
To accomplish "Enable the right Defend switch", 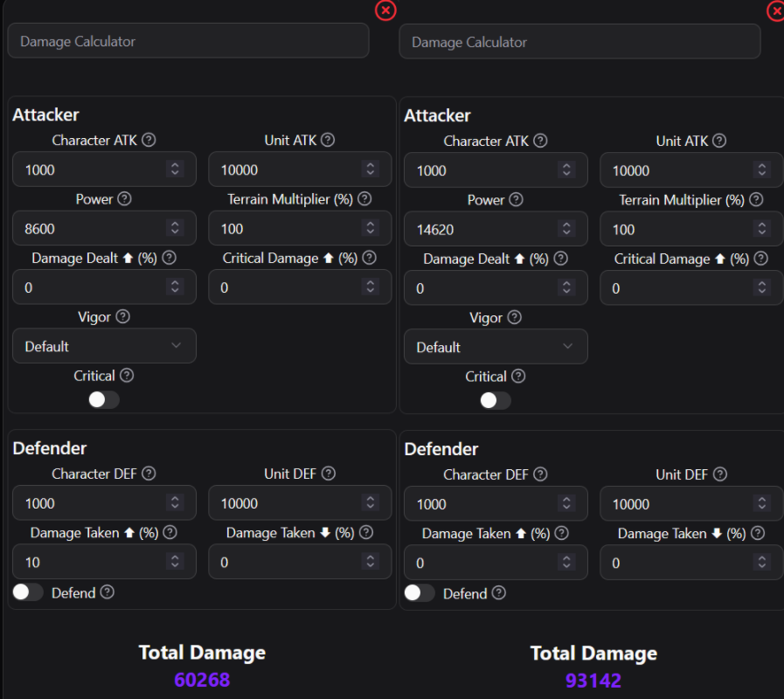I will [420, 593].
